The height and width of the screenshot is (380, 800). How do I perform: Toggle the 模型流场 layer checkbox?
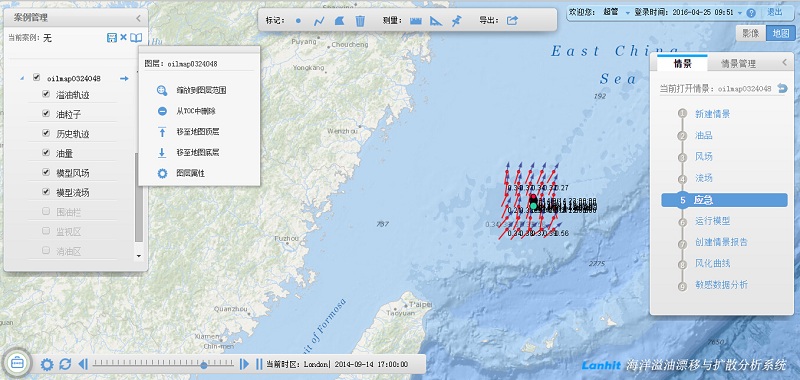46,191
